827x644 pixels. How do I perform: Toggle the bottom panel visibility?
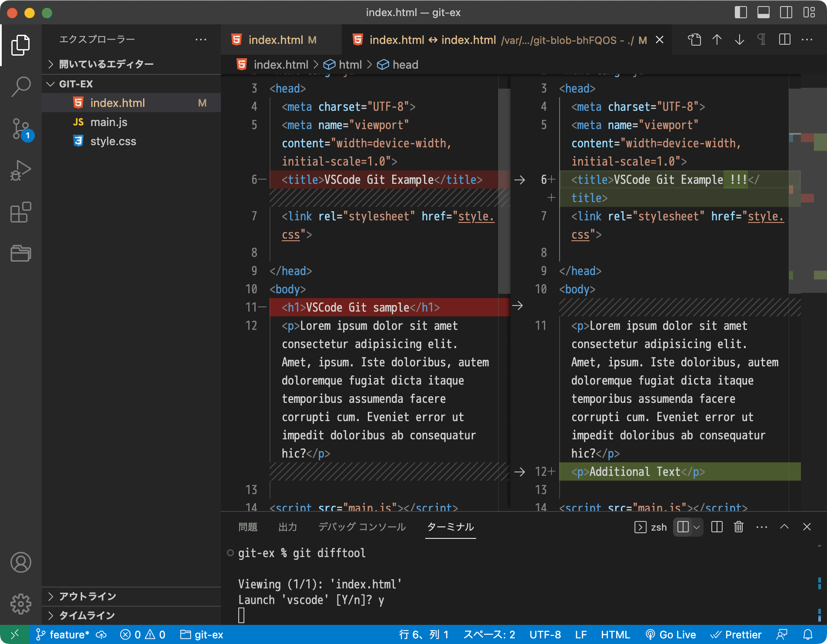(763, 13)
